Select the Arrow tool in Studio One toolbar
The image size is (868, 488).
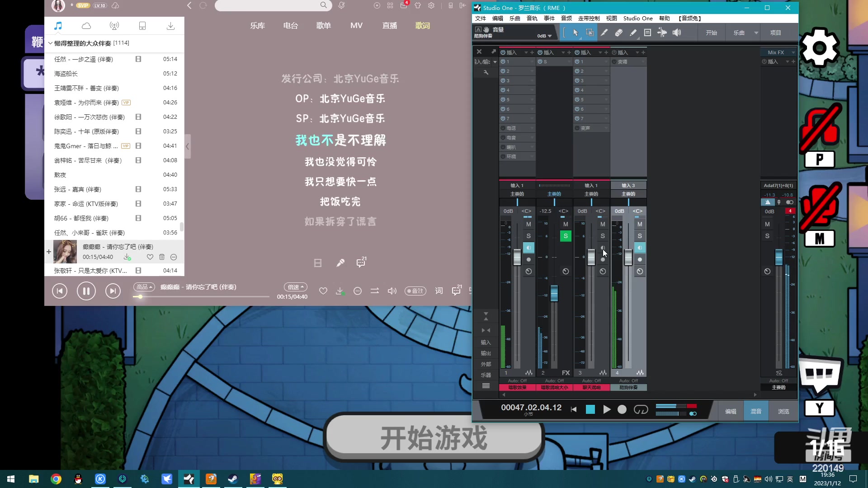575,33
